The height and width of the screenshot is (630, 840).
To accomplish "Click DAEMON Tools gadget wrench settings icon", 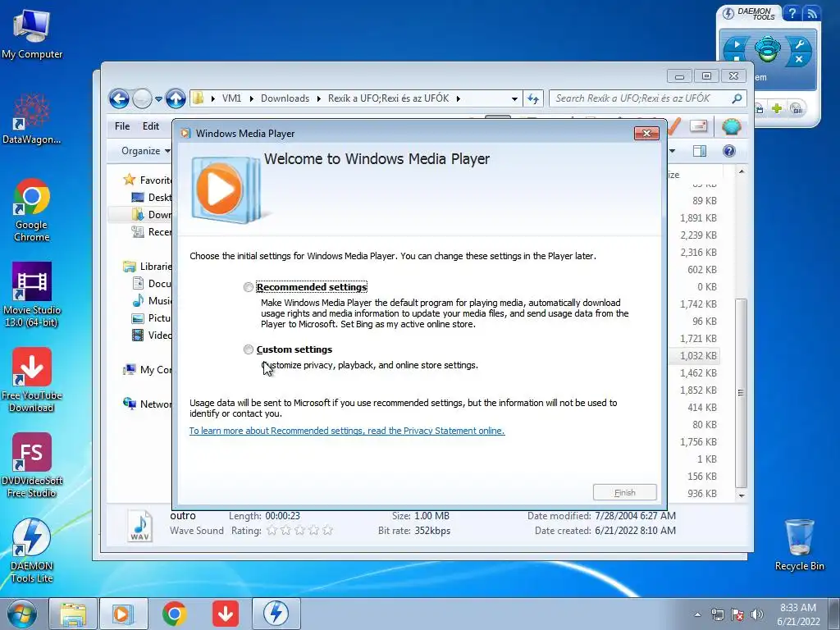I will coord(800,44).
